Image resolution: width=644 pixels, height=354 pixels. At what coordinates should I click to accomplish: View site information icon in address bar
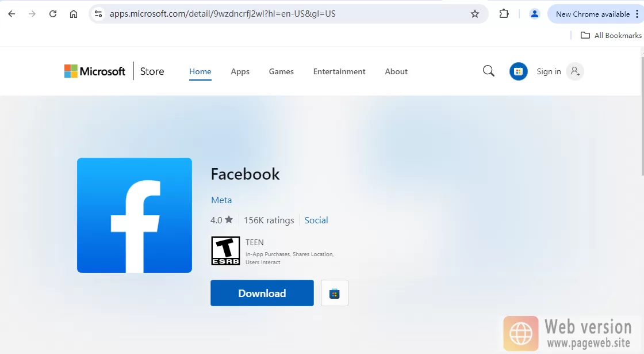click(98, 14)
